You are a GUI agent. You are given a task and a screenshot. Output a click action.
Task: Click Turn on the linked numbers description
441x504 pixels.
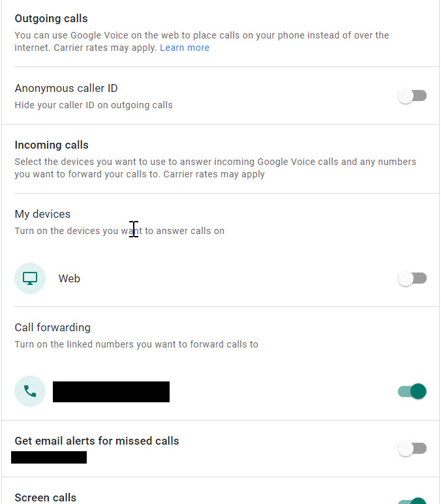pyautogui.click(x=136, y=344)
